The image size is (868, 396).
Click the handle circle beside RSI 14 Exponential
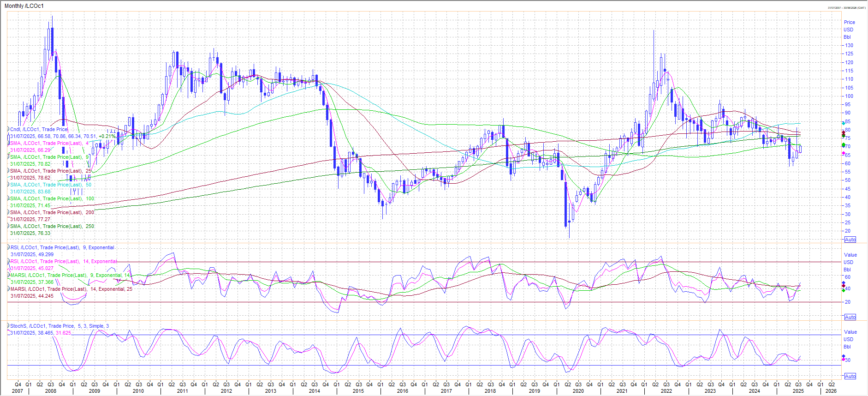(8, 261)
